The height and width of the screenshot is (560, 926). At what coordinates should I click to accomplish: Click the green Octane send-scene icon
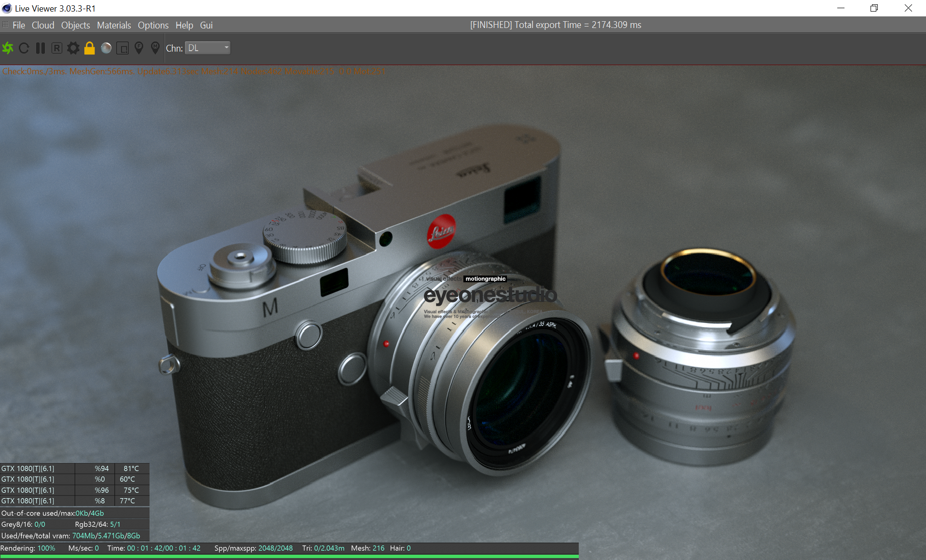click(8, 48)
